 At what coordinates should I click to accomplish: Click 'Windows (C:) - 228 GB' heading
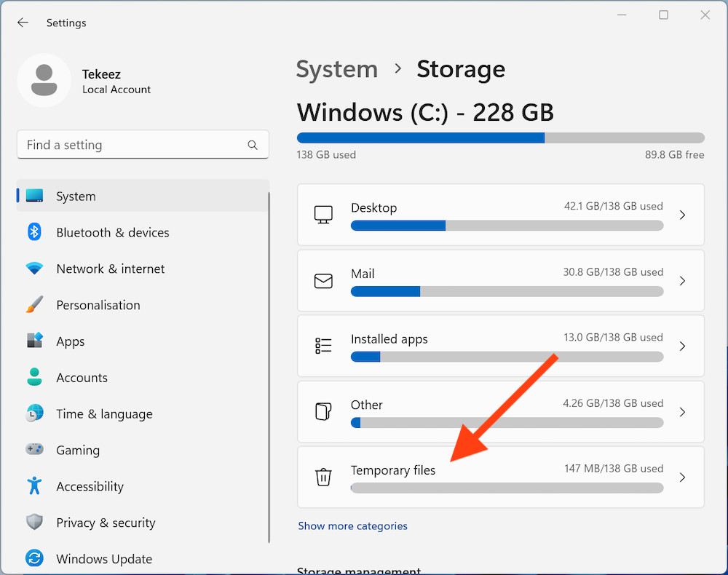click(425, 112)
